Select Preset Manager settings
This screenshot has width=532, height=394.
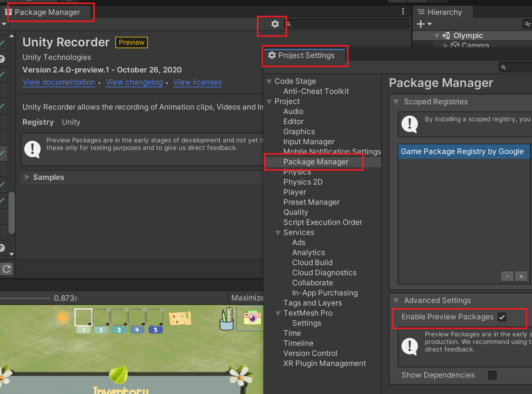[x=311, y=202]
